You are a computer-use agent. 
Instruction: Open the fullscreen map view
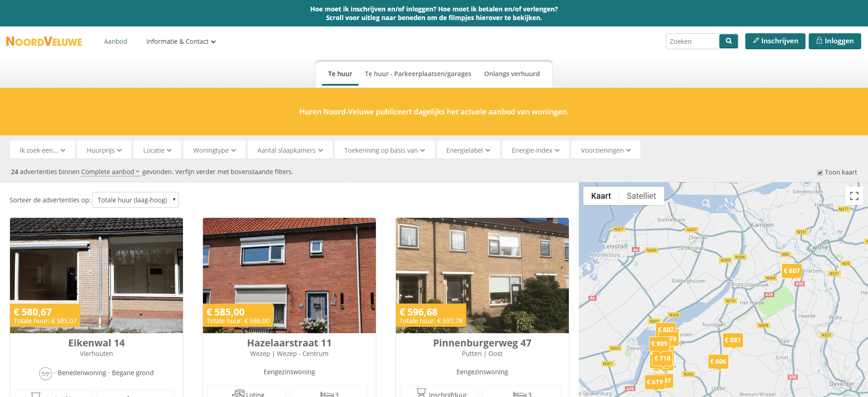[854, 196]
